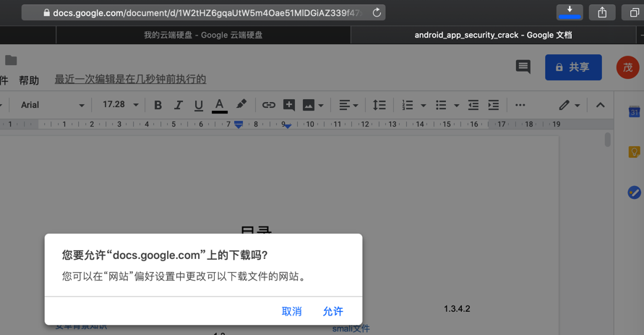Click the insert image icon
Image resolution: width=644 pixels, height=335 pixels.
(x=309, y=105)
